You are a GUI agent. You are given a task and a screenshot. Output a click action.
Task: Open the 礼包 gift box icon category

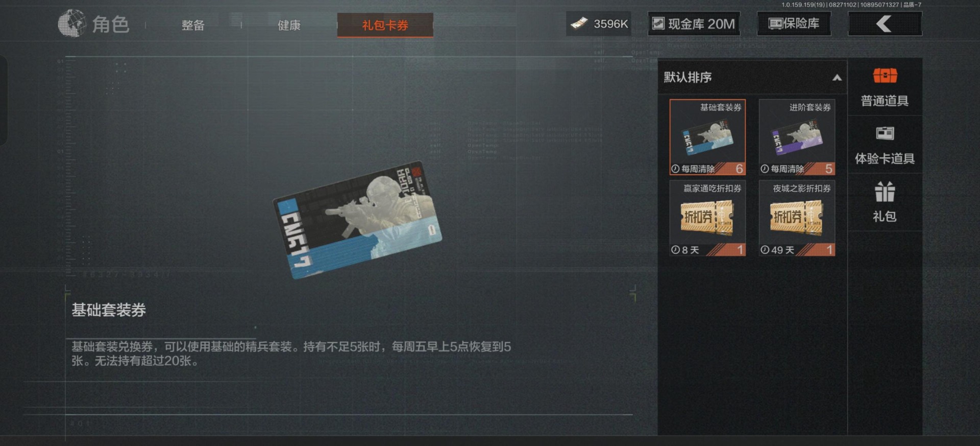pos(885,192)
